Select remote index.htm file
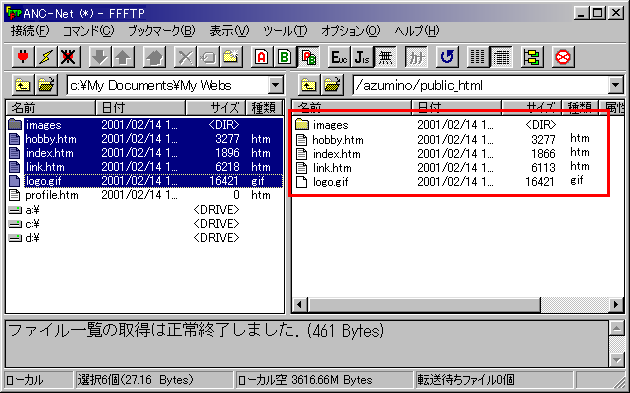 (328, 154)
